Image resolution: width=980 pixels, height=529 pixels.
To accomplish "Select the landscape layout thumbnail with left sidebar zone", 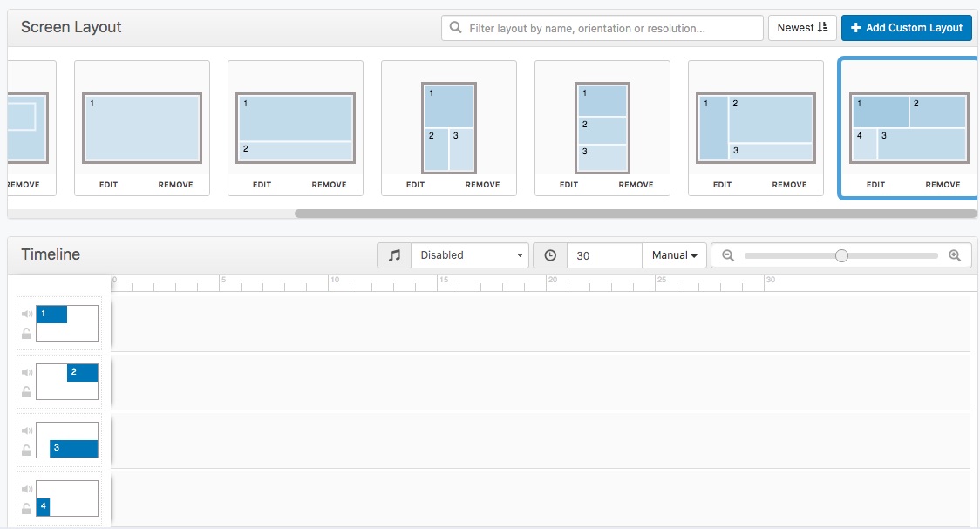I will [x=756, y=128].
